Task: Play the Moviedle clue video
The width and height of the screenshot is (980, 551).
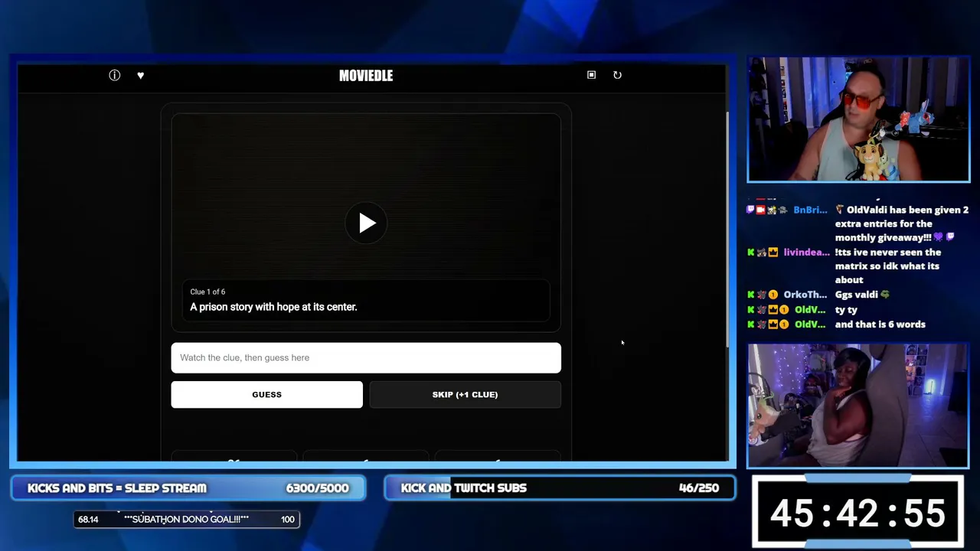Action: coord(366,223)
